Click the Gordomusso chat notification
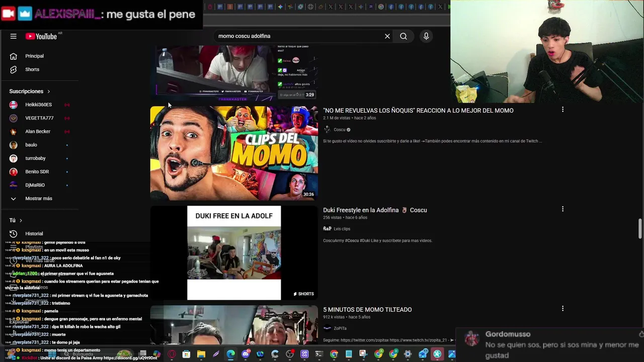 coord(551,345)
